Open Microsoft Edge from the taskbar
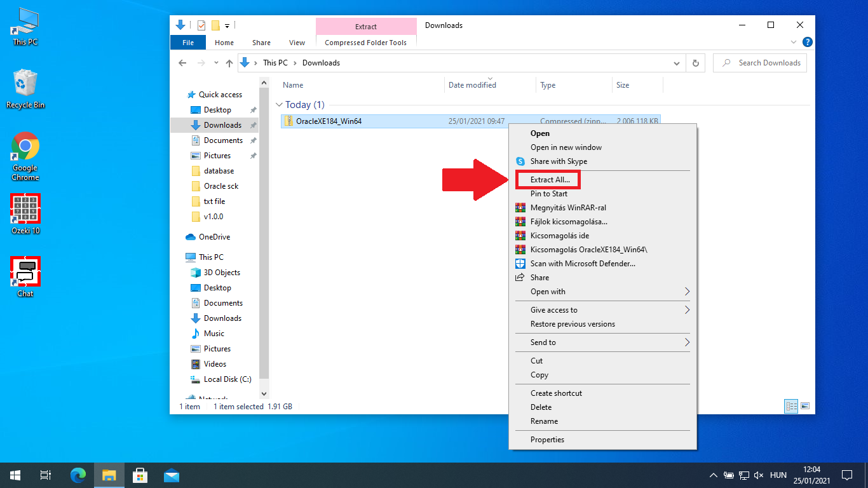The height and width of the screenshot is (488, 868). 78,475
